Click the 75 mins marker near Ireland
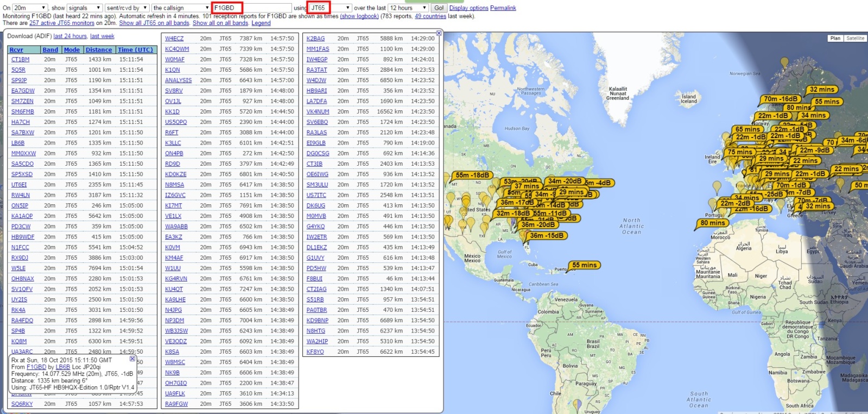This screenshot has width=868, height=414. pyautogui.click(x=740, y=152)
